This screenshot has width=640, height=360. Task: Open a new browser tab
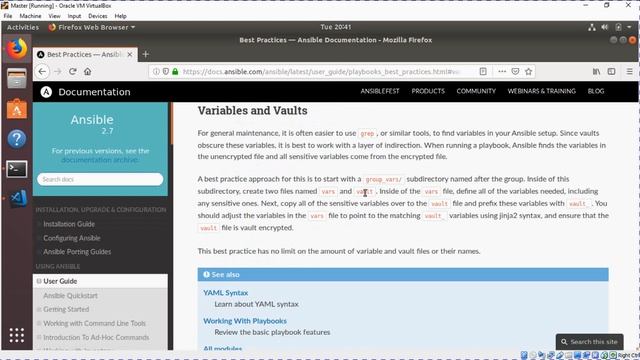coord(146,54)
